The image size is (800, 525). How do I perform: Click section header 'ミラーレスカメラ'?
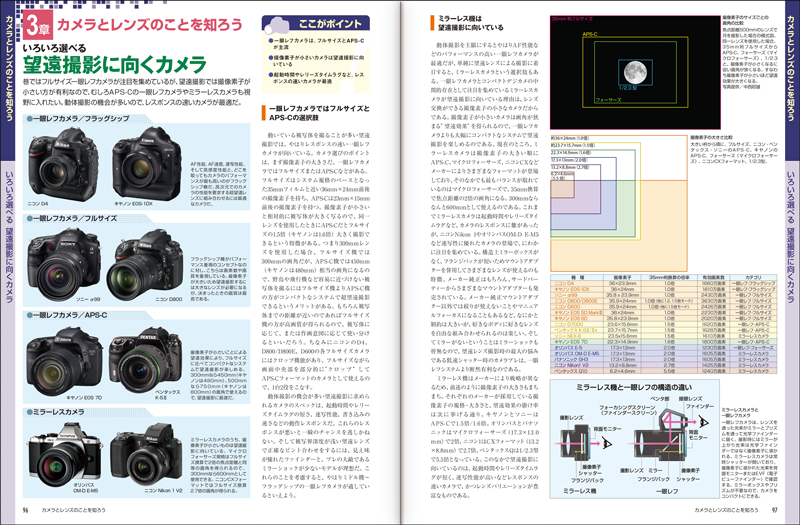click(58, 412)
